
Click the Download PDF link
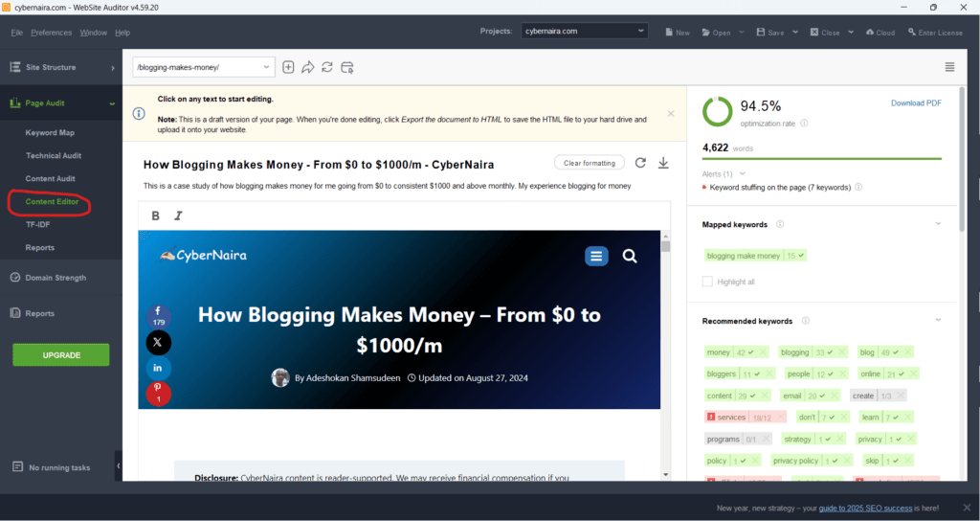tap(916, 103)
